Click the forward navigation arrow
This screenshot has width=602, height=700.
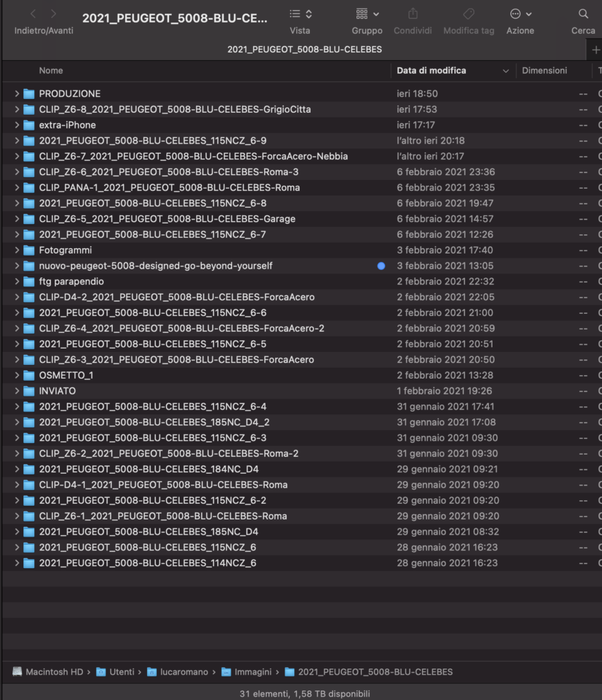(54, 14)
